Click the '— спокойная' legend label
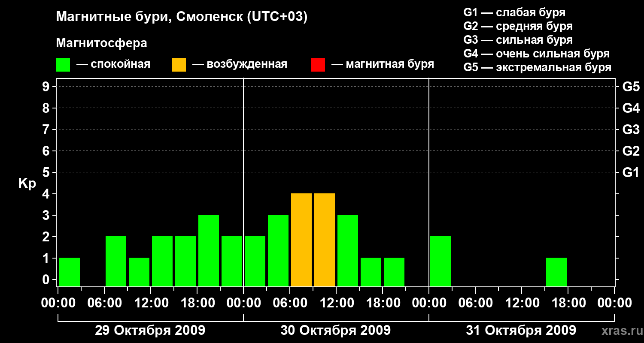The width and height of the screenshot is (644, 343). click(113, 64)
